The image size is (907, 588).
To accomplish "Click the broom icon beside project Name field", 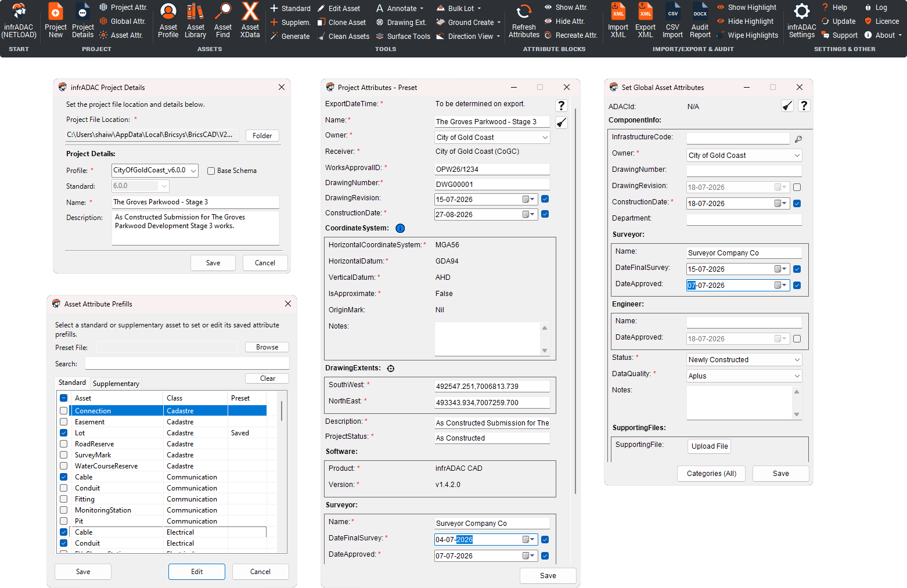I will (562, 122).
